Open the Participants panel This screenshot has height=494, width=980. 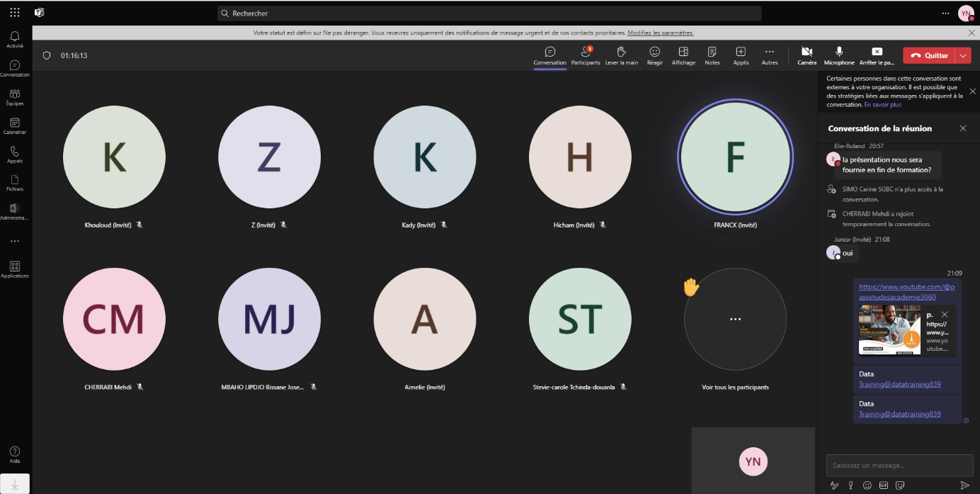pos(585,55)
